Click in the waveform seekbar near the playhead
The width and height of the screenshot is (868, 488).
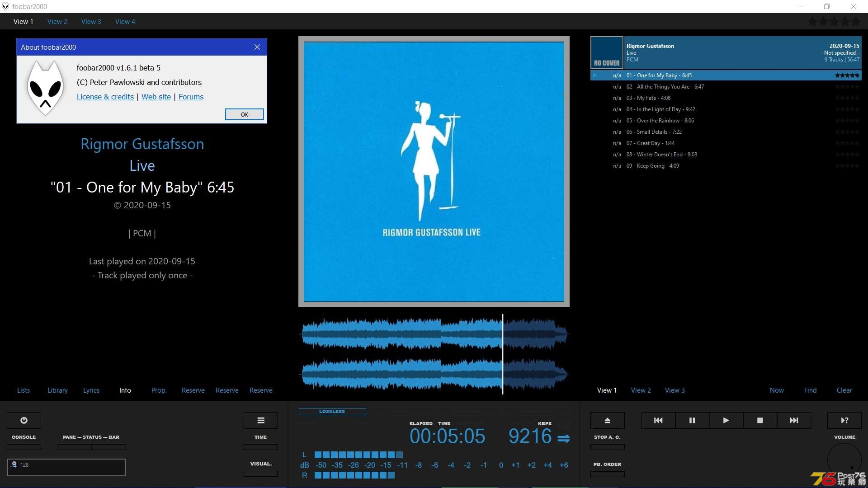[502, 354]
